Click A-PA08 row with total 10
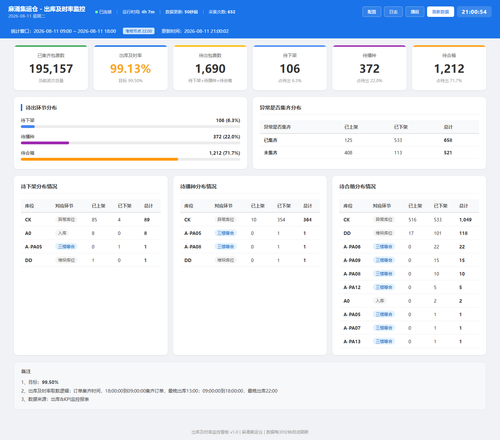 click(x=409, y=274)
